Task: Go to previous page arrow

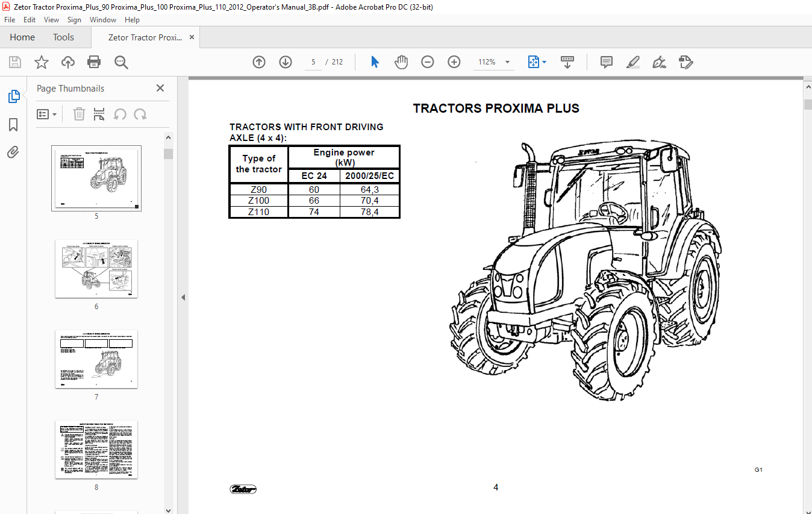Action: click(x=259, y=62)
